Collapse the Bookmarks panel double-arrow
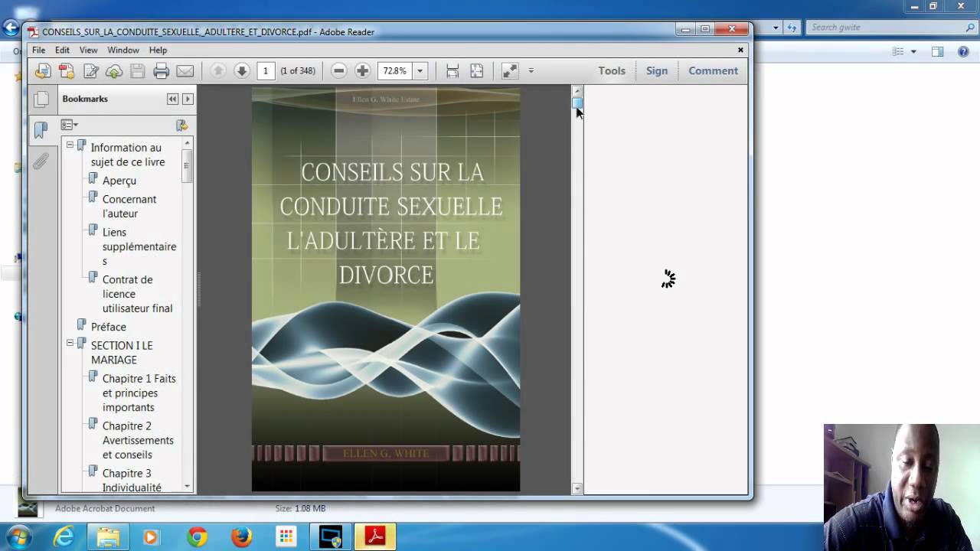The width and height of the screenshot is (980, 551). pos(172,99)
